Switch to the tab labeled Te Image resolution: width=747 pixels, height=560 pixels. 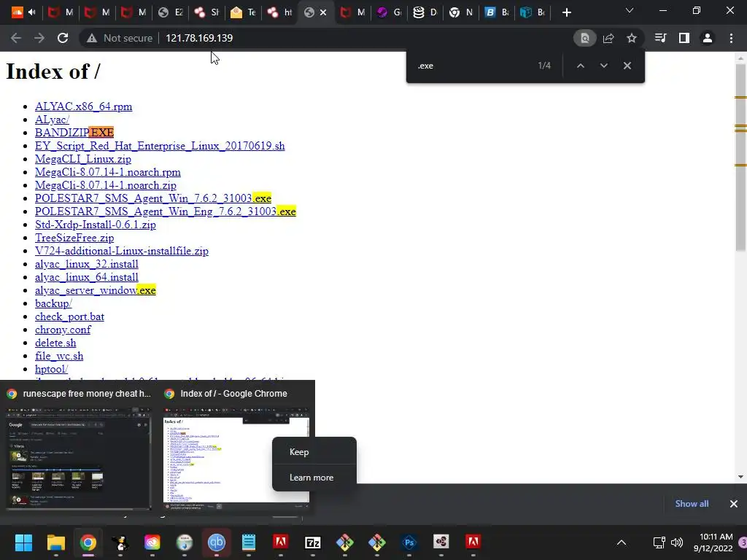click(244, 12)
